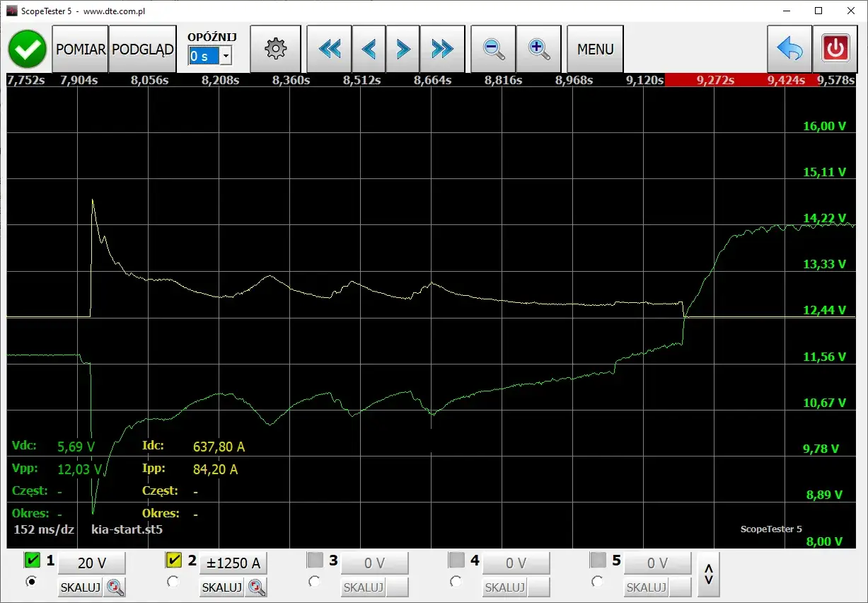Click the OPÓŹNIJ 0 s value field
This screenshot has height=603, width=868.
[x=204, y=56]
